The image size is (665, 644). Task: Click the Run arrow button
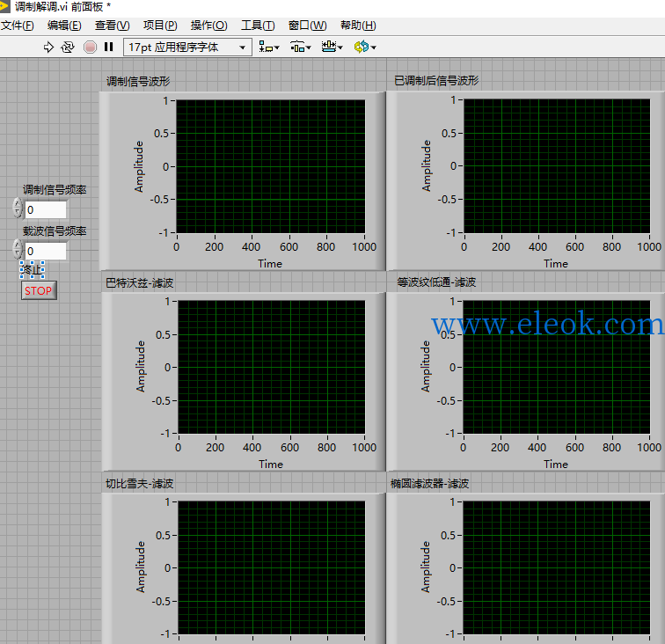48,48
